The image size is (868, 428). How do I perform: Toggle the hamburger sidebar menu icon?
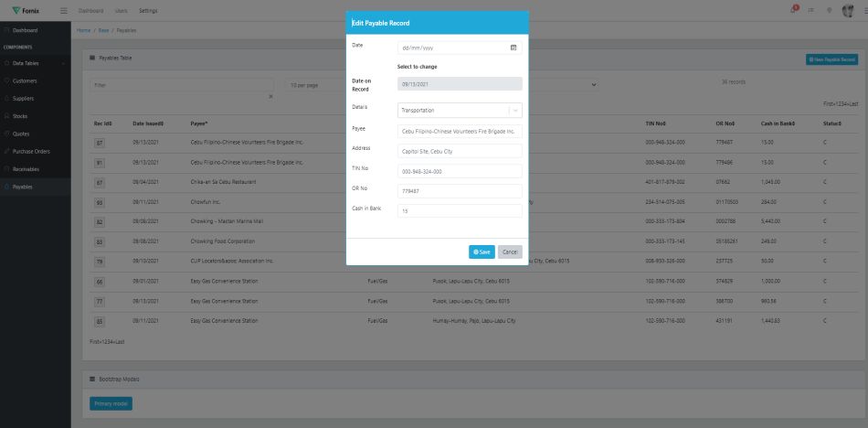[63, 10]
